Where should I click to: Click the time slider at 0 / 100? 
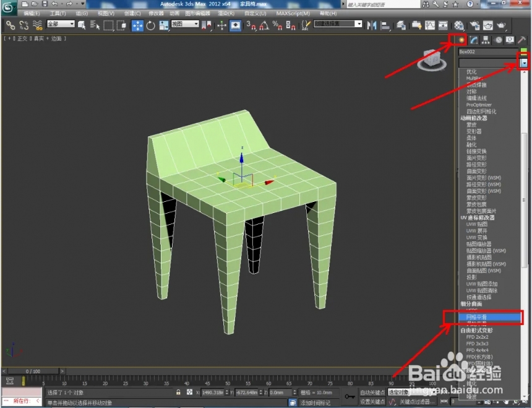[33, 371]
